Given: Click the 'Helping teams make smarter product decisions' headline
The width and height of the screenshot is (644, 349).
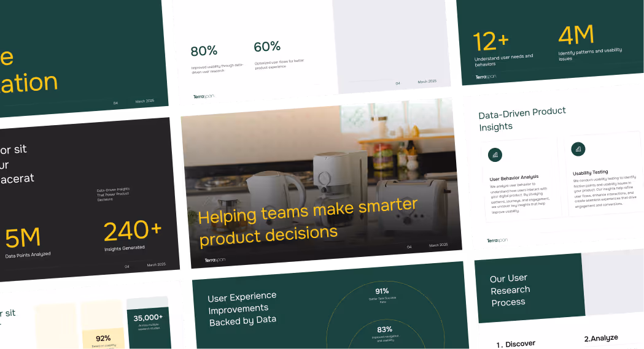Looking at the screenshot, I should click(x=308, y=222).
